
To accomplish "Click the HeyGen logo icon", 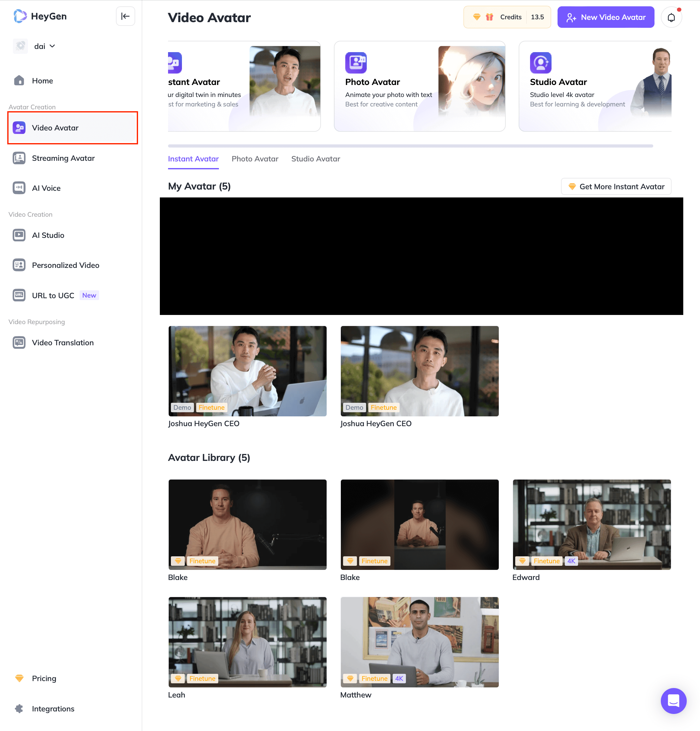I will point(20,16).
